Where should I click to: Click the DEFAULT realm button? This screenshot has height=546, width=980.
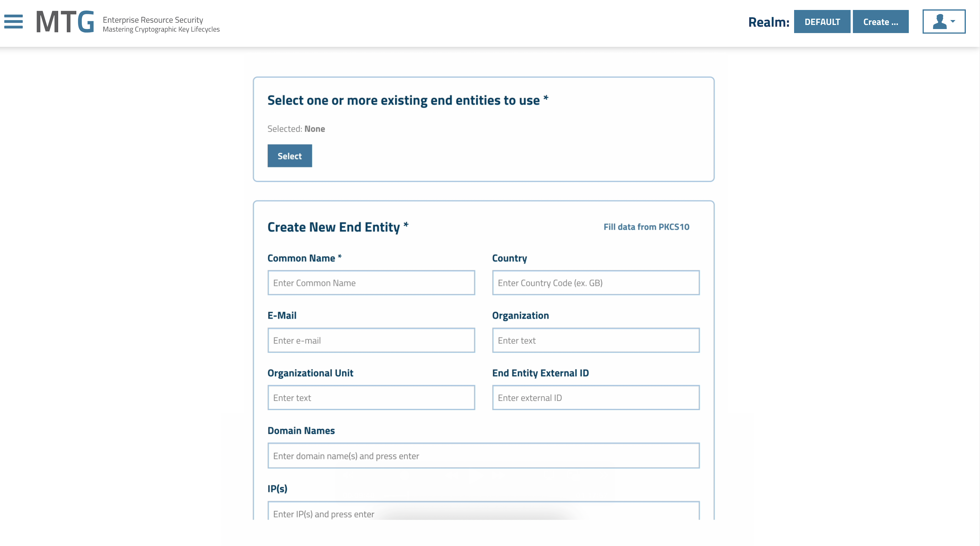[822, 22]
